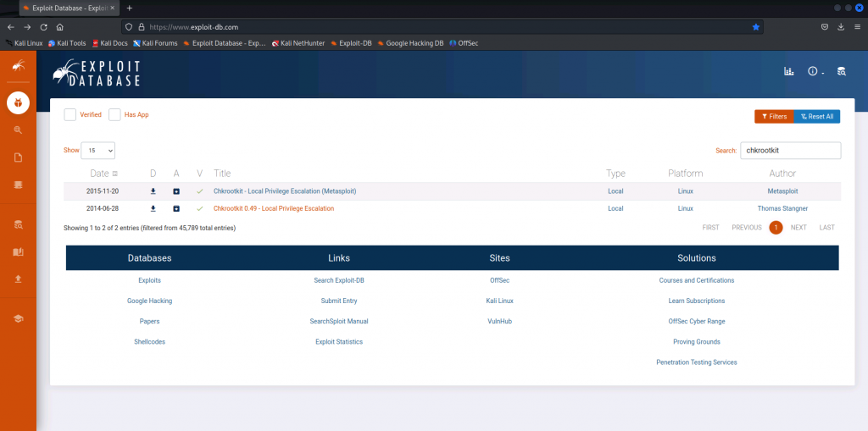The height and width of the screenshot is (431, 868).
Task: Click the orange Filters button
Action: click(x=774, y=117)
